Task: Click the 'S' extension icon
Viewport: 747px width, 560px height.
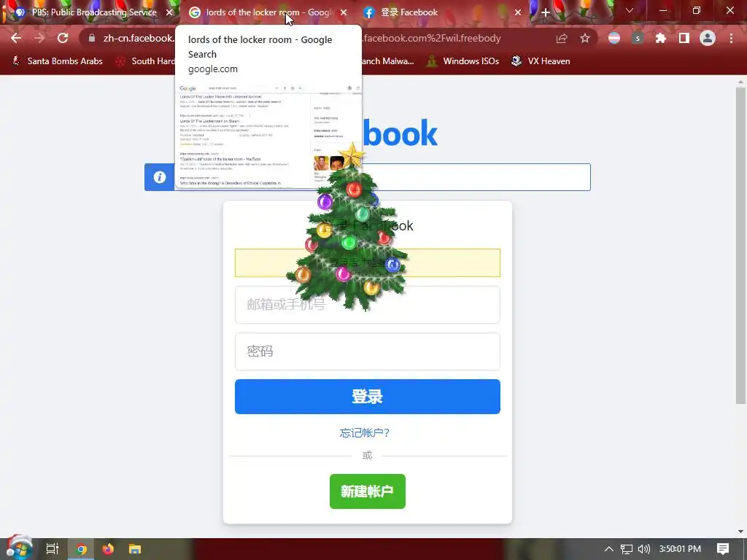Action: pyautogui.click(x=638, y=38)
